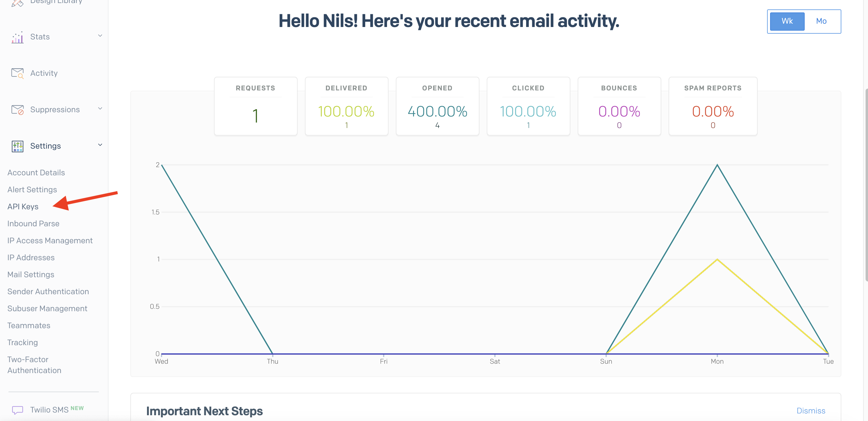Click the Mon peak on the chart
This screenshot has width=868, height=421.
click(x=717, y=165)
